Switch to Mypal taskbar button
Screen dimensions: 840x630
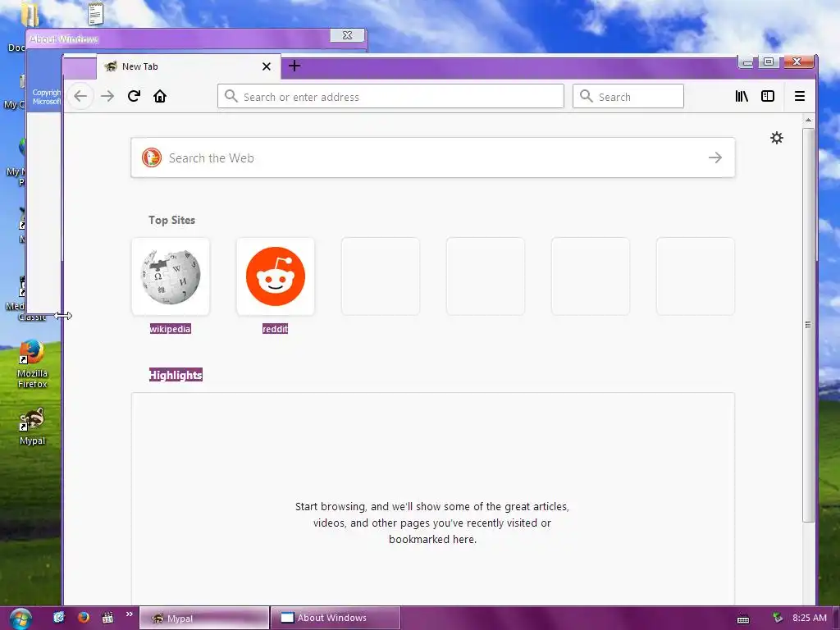(x=204, y=619)
